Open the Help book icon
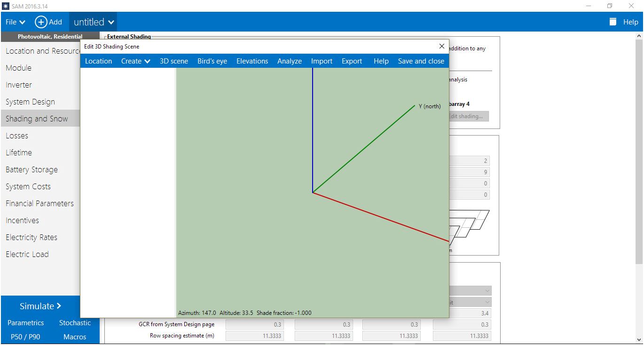Screen dimensions: 644x345 click(613, 22)
